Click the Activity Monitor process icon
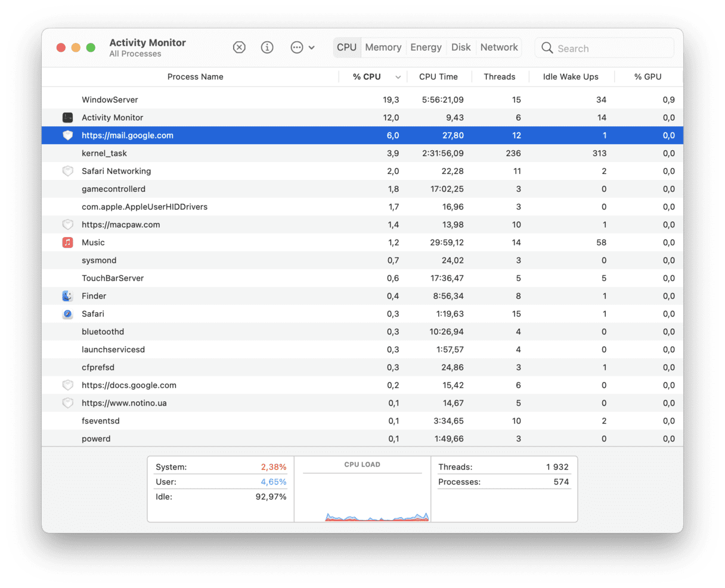 67,117
